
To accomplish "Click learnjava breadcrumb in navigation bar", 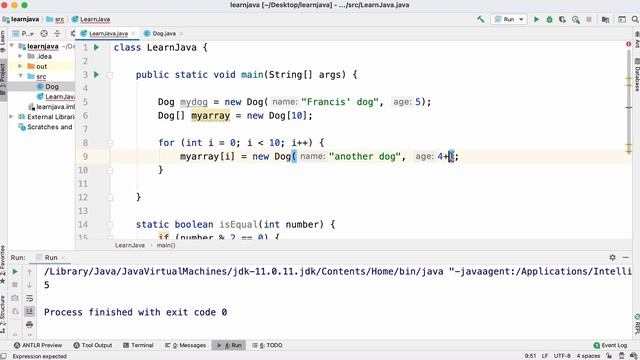I will (21, 19).
